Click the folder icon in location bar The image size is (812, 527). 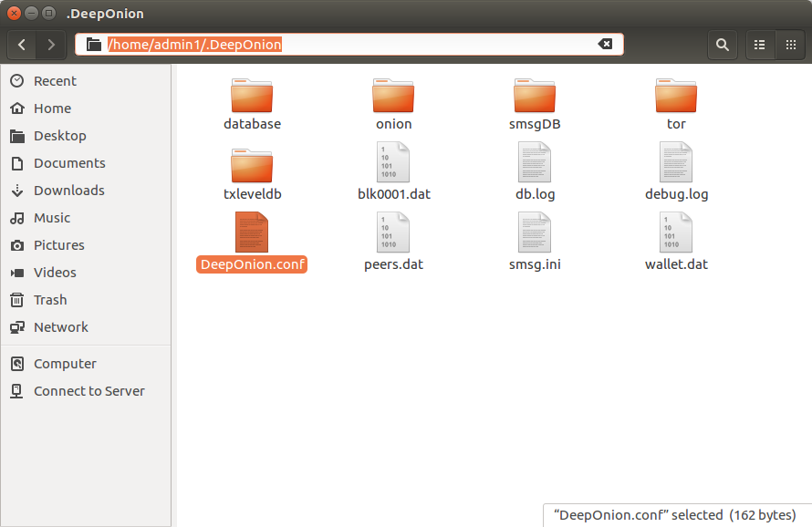click(x=94, y=45)
